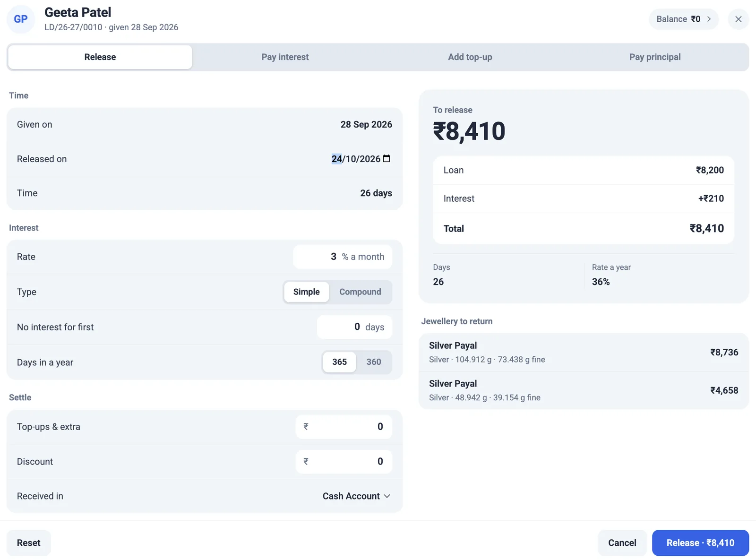Click the GP avatar for Geeta Patel

click(x=21, y=19)
